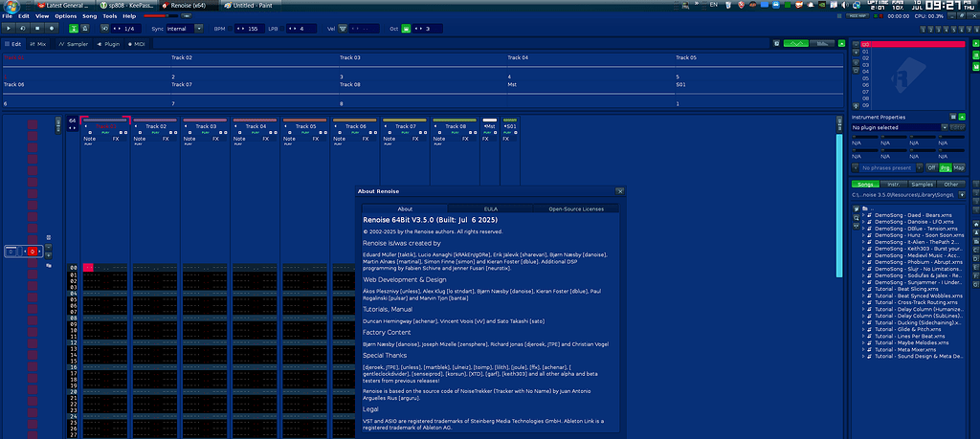Select Tutorial - Beat Slicing.xrns file
The height and width of the screenshot is (439, 980).
[x=906, y=289]
